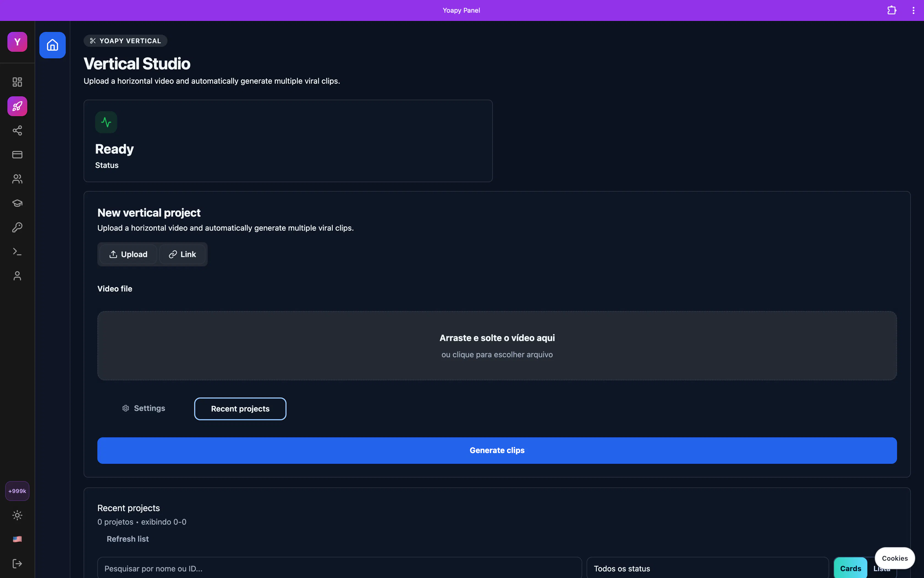Select the rocket icon in sidebar
Image resolution: width=924 pixels, height=578 pixels.
click(x=17, y=106)
